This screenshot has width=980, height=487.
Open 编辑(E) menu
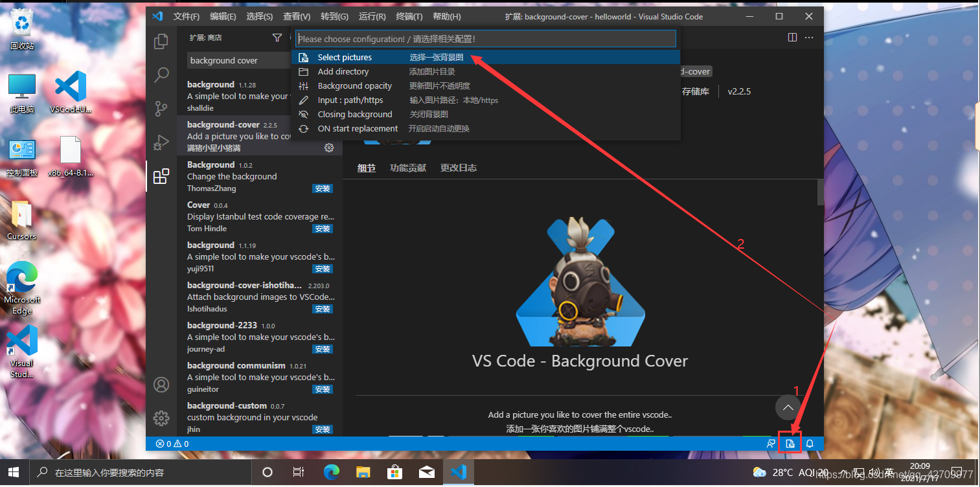pos(223,16)
